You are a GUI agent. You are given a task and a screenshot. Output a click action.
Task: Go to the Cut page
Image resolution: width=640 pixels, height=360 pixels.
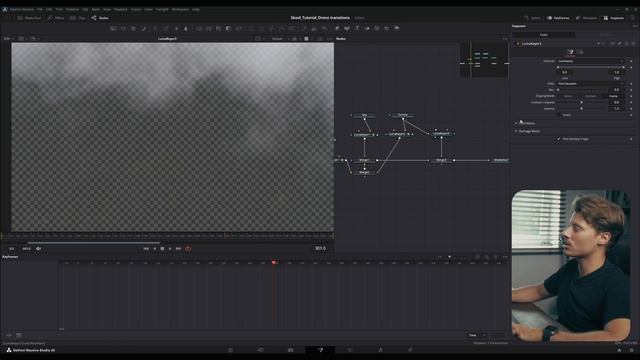[260, 350]
